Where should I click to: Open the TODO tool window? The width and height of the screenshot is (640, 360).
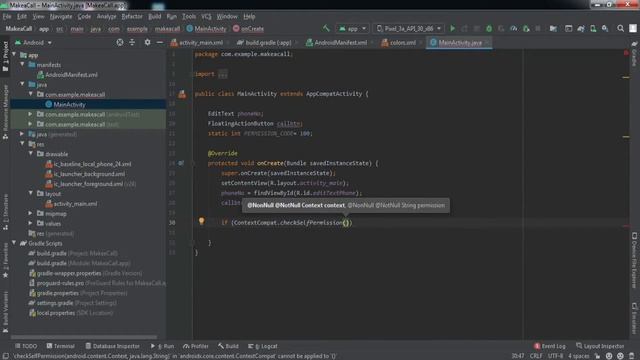26,346
